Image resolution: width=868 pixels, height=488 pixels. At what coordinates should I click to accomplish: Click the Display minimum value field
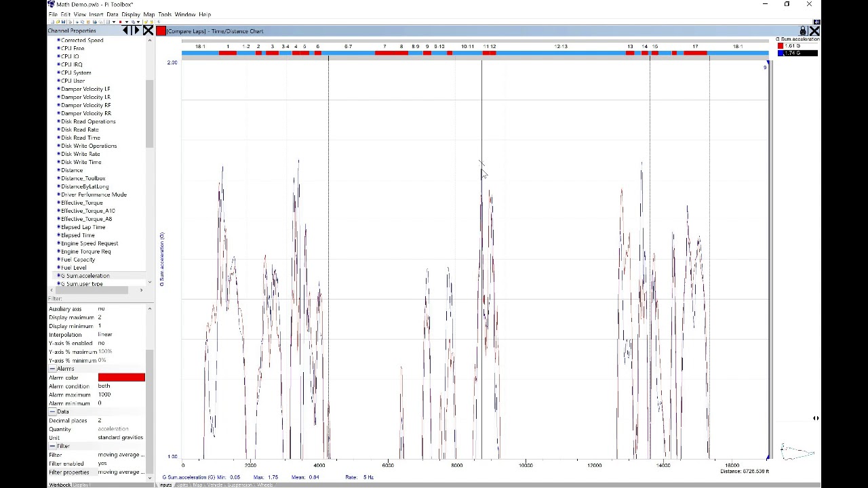(121, 326)
